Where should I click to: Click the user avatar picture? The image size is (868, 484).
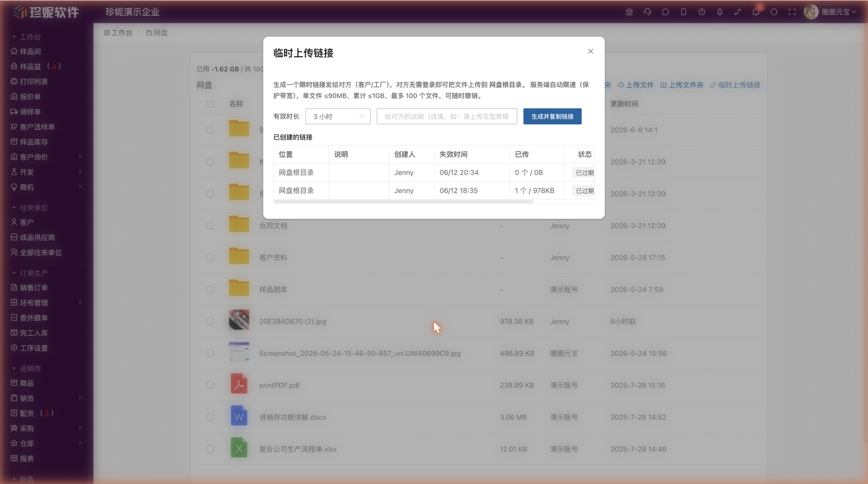tap(811, 12)
